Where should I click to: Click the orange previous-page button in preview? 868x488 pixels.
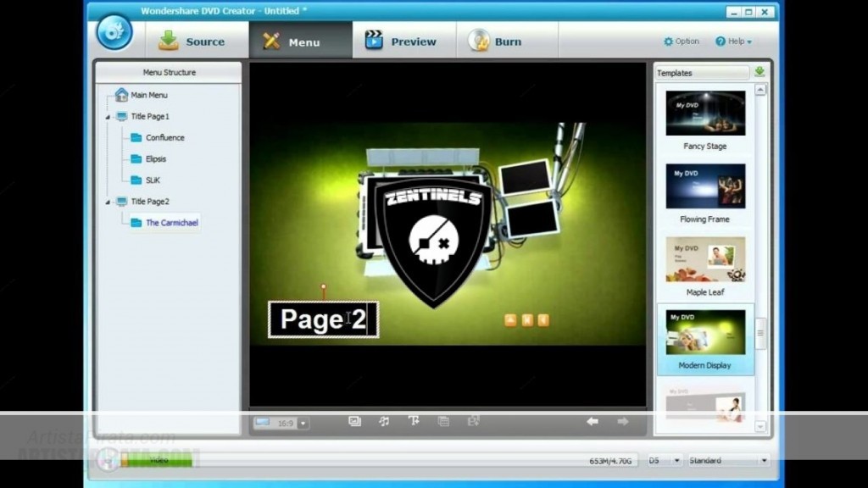(x=543, y=320)
